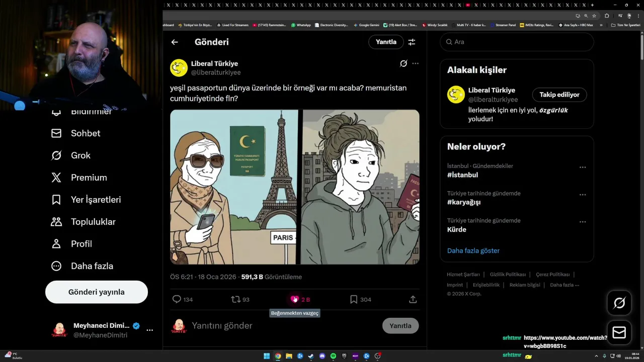
Task: Click the Yanıtını gönder reply field
Action: coord(284,326)
